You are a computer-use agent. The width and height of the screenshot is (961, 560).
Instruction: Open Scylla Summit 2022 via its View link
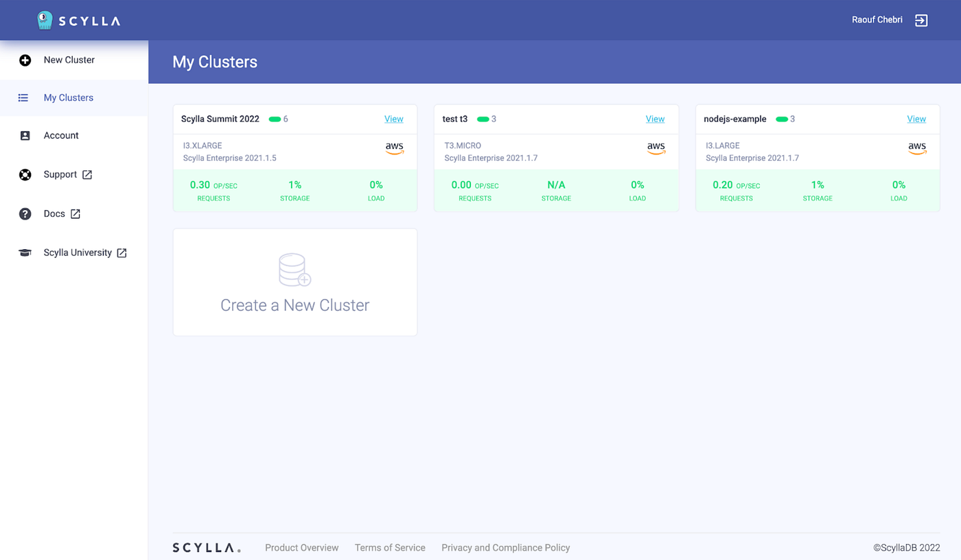(393, 119)
